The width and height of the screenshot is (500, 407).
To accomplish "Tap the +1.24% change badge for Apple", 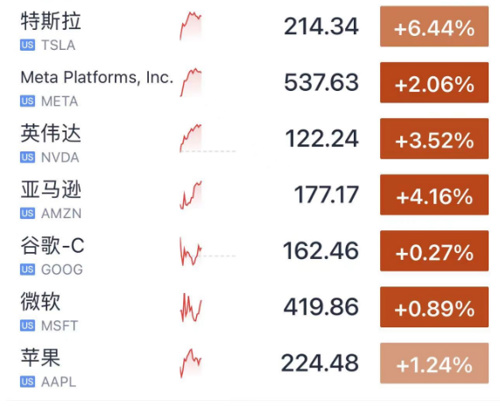I will click(434, 363).
